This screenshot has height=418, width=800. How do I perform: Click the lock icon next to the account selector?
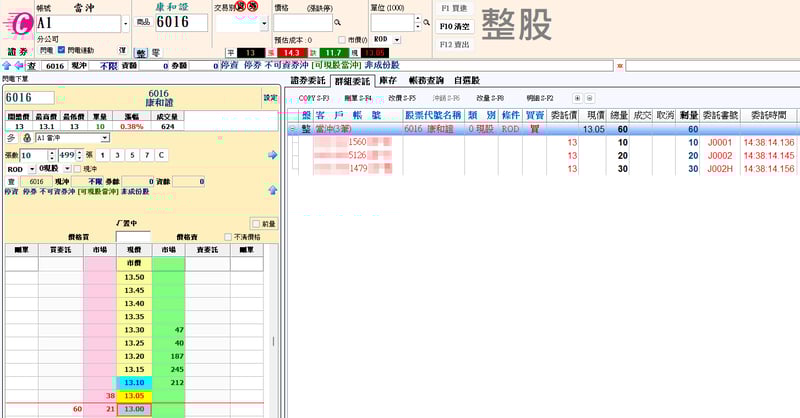[x=27, y=138]
